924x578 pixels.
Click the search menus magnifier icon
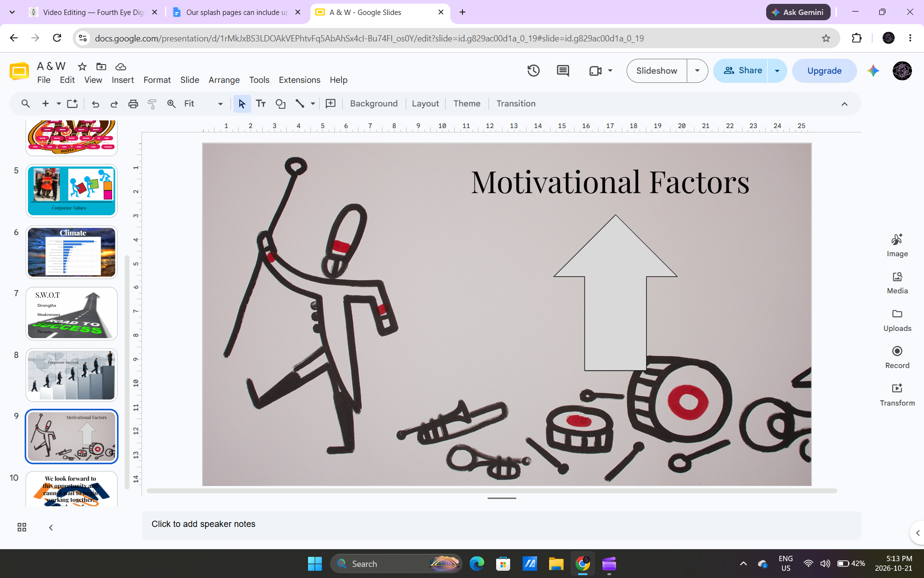click(26, 104)
